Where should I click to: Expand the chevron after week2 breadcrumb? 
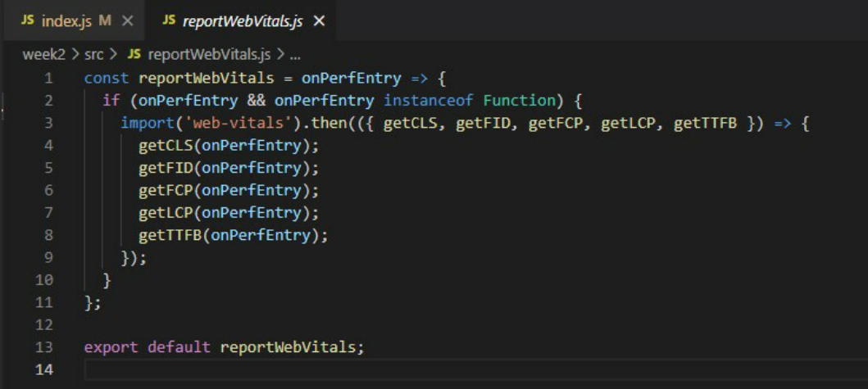(75, 55)
